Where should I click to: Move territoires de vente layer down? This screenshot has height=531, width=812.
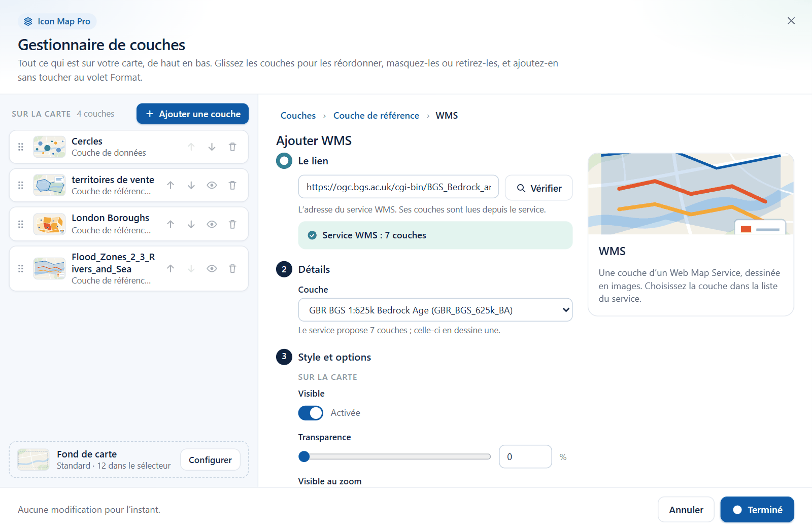[x=191, y=185]
